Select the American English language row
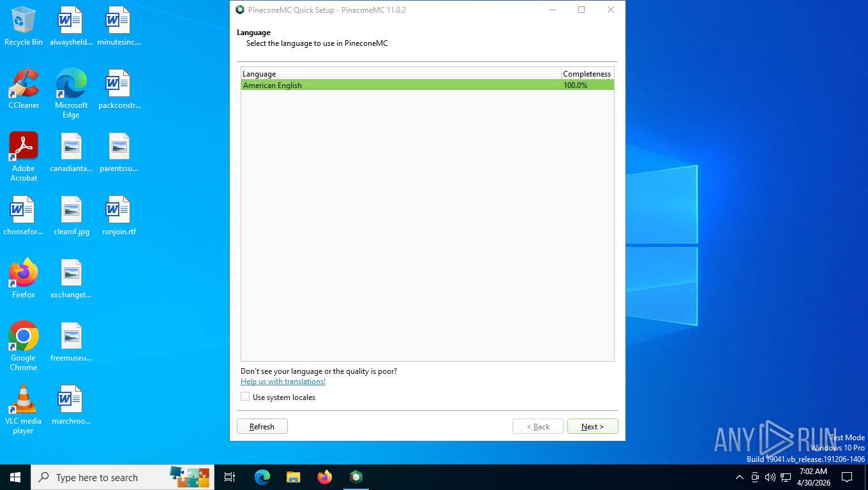Image resolution: width=868 pixels, height=490 pixels. [x=428, y=85]
